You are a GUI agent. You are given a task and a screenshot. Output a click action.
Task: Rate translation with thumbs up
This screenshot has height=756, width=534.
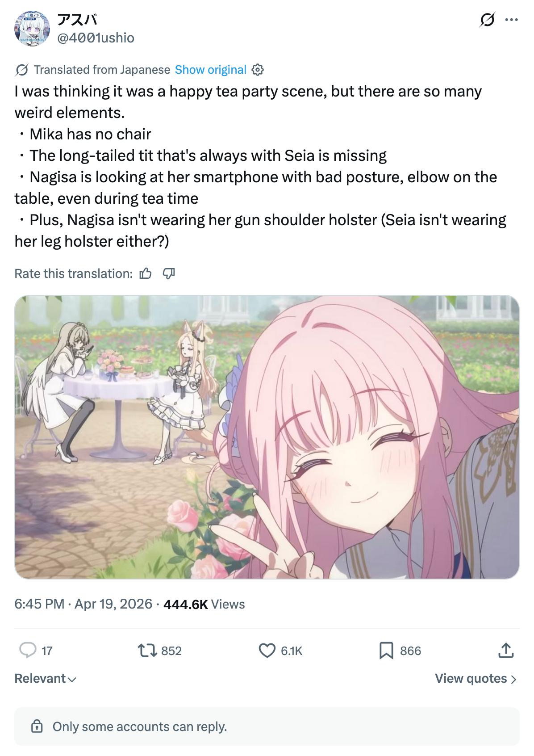tap(146, 273)
